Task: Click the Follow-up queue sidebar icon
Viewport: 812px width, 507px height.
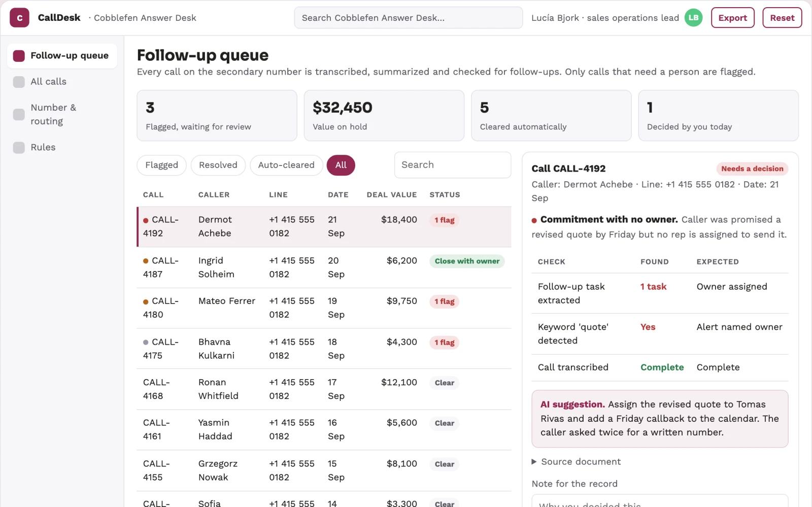Action: point(19,56)
